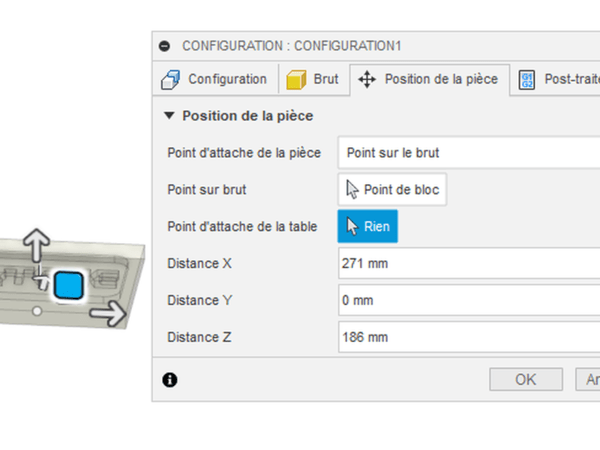Go to the Post-traitement tab
This screenshot has height=450, width=600.
pos(558,79)
